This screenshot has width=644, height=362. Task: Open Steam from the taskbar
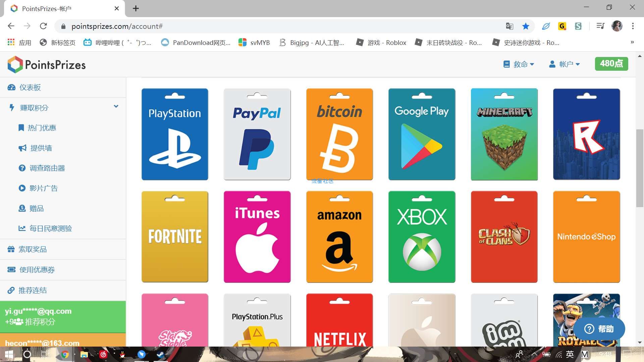161,355
